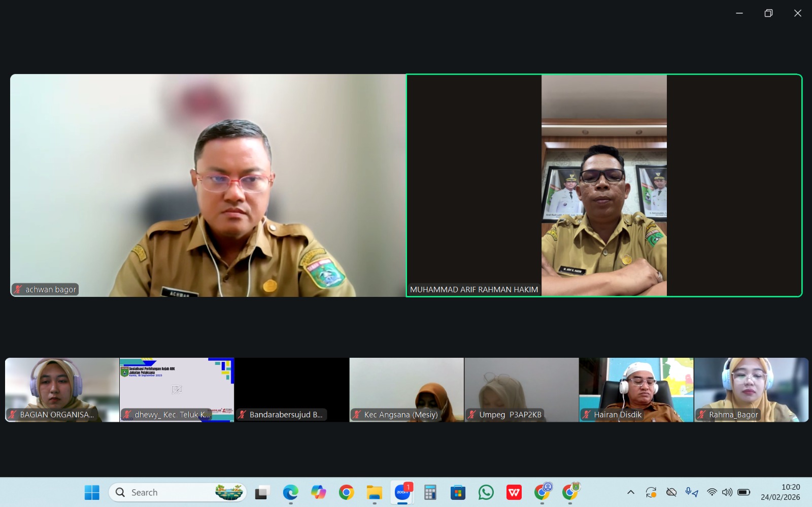Open WhatsApp from the taskbar

click(x=486, y=492)
